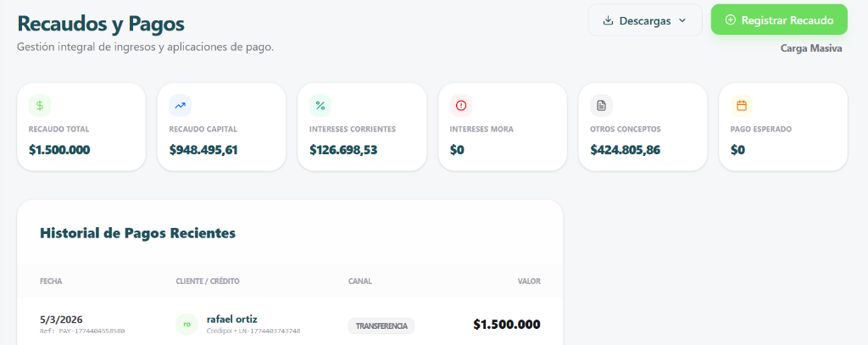Click the dollar sign icon in Recaudo Total
Screen dimensions: 868x345
click(39, 105)
